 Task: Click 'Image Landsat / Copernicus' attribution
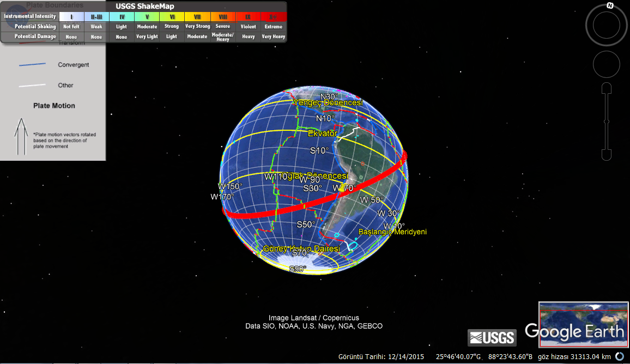[x=314, y=318]
